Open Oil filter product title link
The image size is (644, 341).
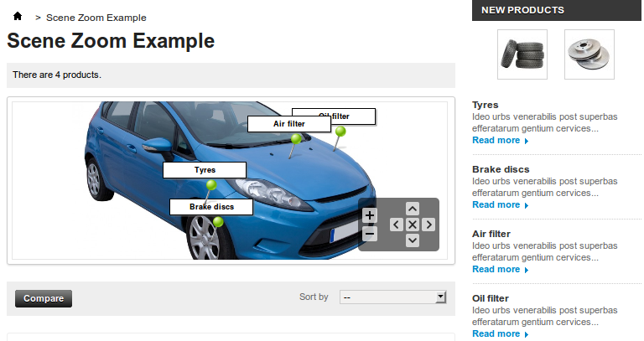pos(491,298)
